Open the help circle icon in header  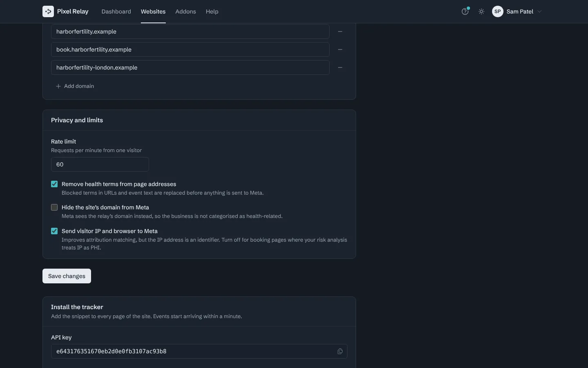click(465, 11)
